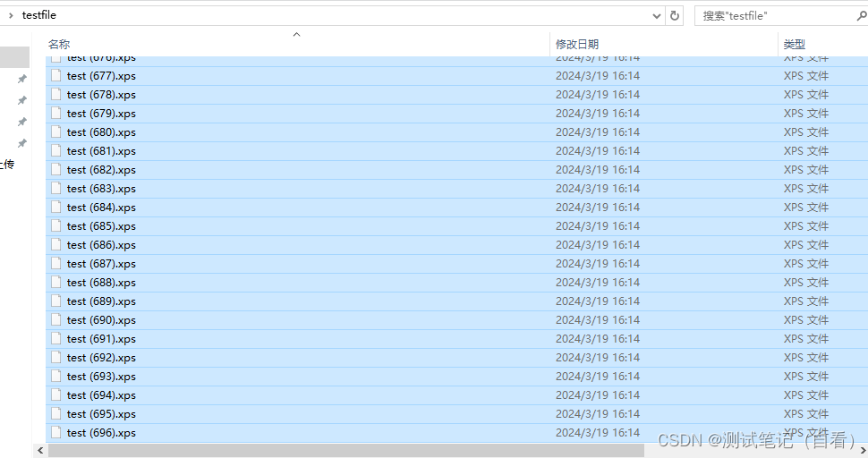Viewport: 868px width, 458px height.
Task: Select file name test (688).xps
Action: coord(101,283)
